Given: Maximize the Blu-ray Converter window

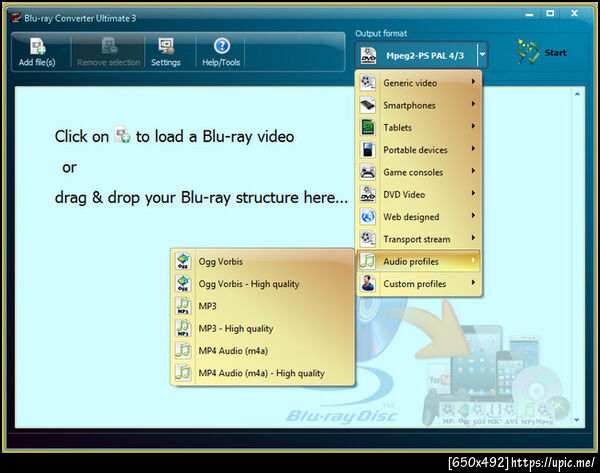Looking at the screenshot, I should [550, 13].
